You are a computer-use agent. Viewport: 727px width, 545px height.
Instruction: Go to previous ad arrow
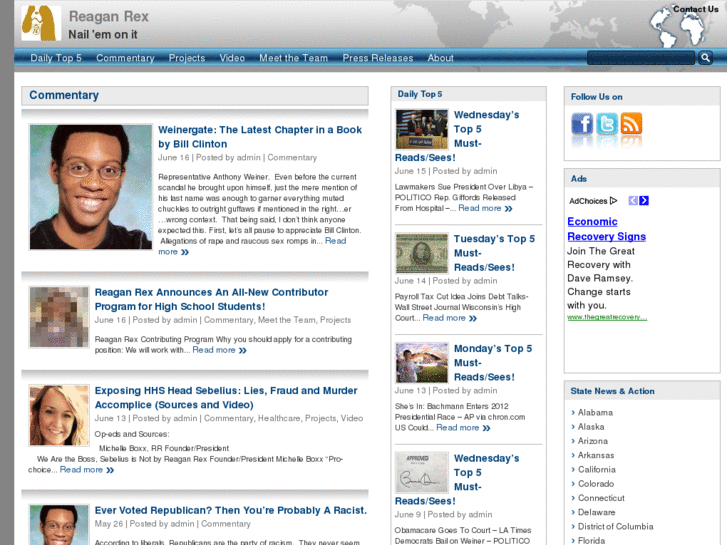tap(633, 200)
